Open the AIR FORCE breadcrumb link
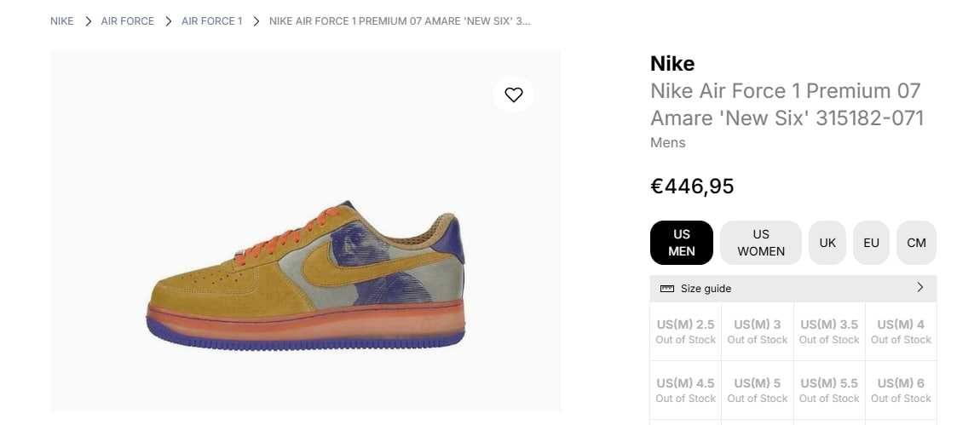This screenshot has width=980, height=425. pos(128,21)
